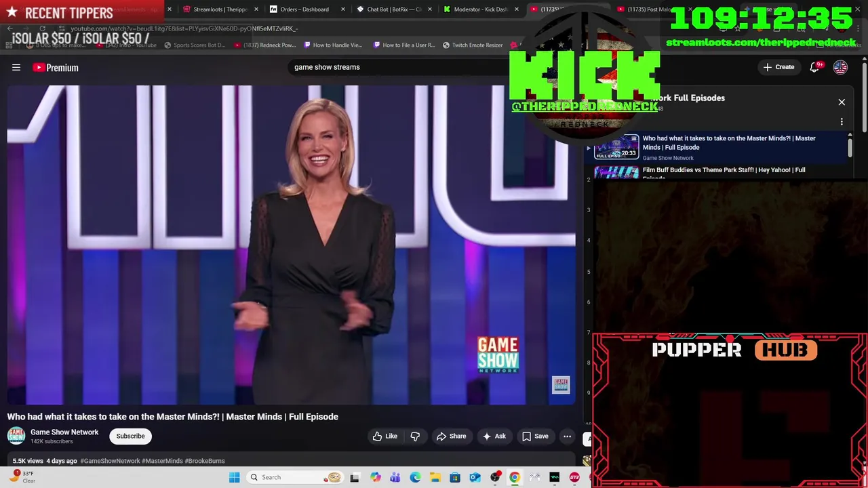The width and height of the screenshot is (868, 488).
Task: Click the Windows taskbar Search box
Action: [294, 477]
